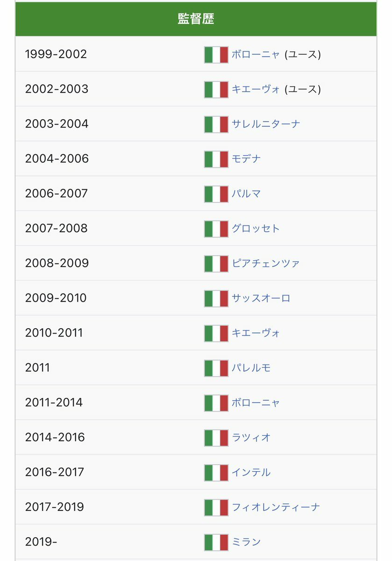Click the Italian flag beside ボローニャ (ユース)

tap(216, 55)
